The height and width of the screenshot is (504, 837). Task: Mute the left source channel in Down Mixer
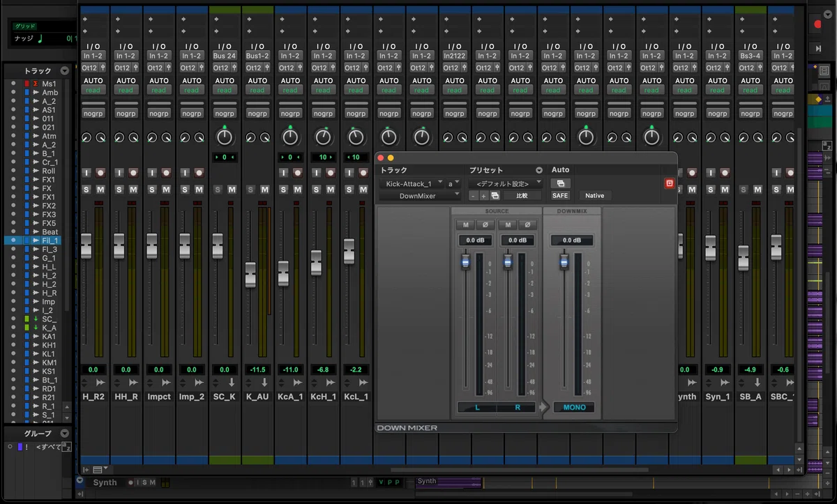tap(466, 224)
